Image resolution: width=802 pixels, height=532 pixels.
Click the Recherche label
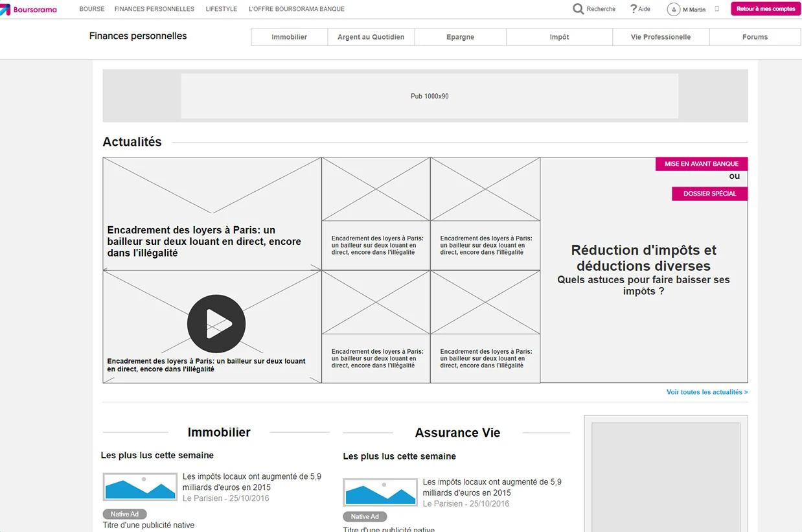click(x=601, y=9)
